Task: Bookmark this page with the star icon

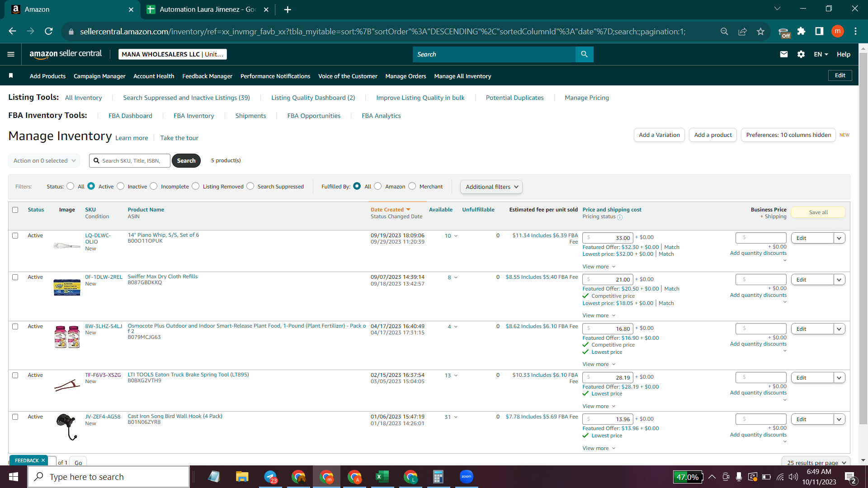Action: (x=760, y=31)
